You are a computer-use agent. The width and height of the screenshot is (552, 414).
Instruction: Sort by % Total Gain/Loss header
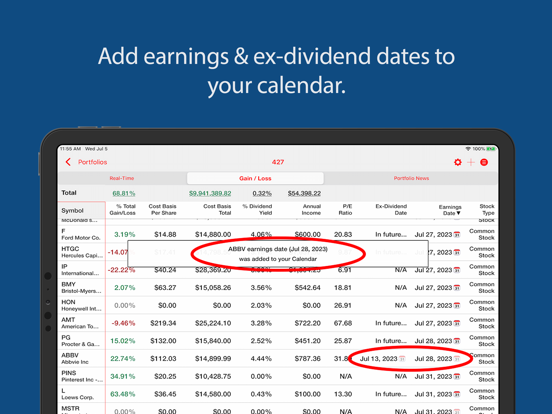[x=122, y=209]
